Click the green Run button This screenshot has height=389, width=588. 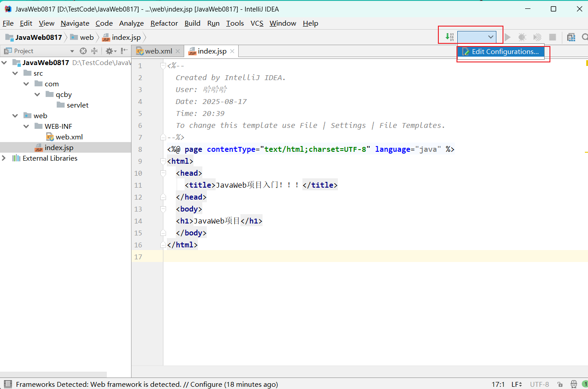pos(508,37)
